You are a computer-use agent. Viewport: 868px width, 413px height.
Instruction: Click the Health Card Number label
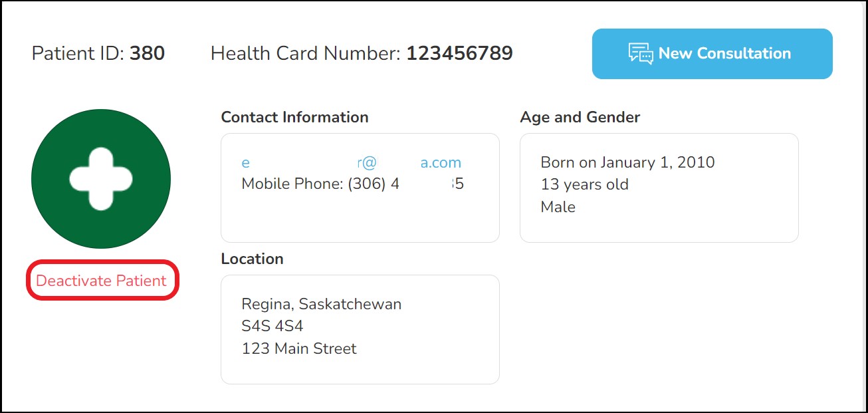(305, 53)
